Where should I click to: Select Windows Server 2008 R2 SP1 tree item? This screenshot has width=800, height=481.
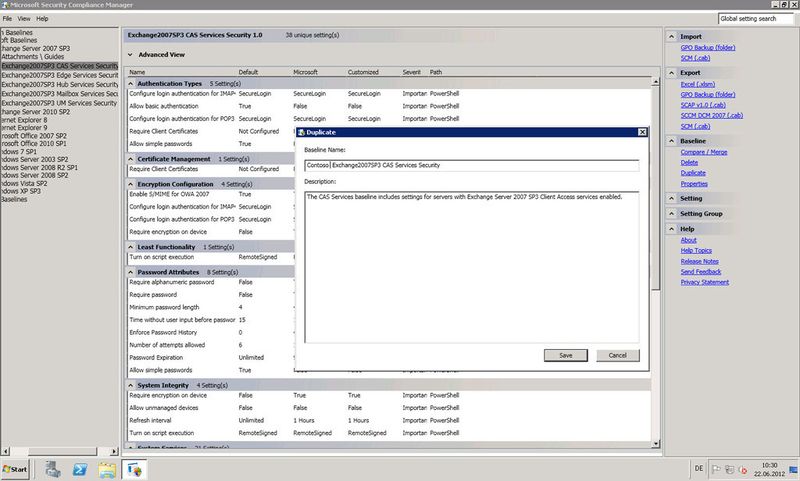click(x=39, y=167)
